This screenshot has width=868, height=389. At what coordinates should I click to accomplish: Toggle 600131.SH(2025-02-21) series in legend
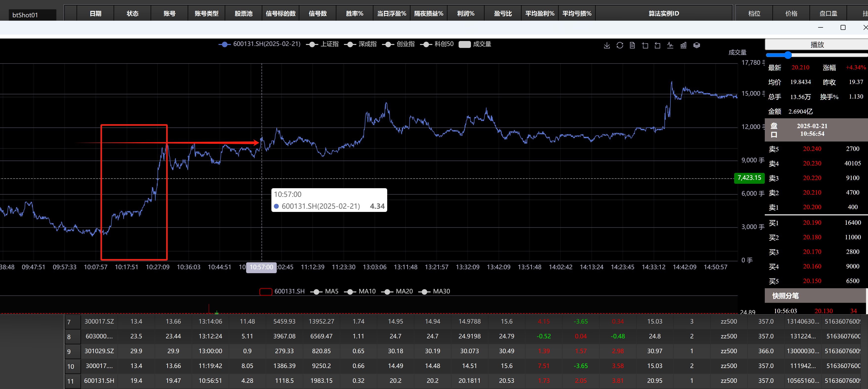pos(259,44)
